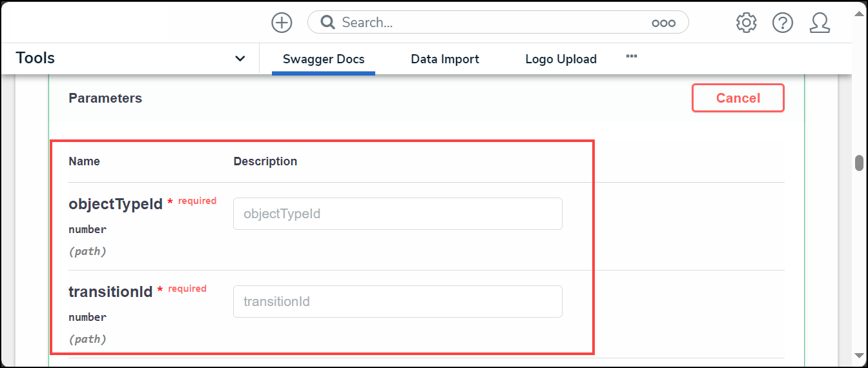Open advanced search options ellipsis in search bar

tap(663, 23)
